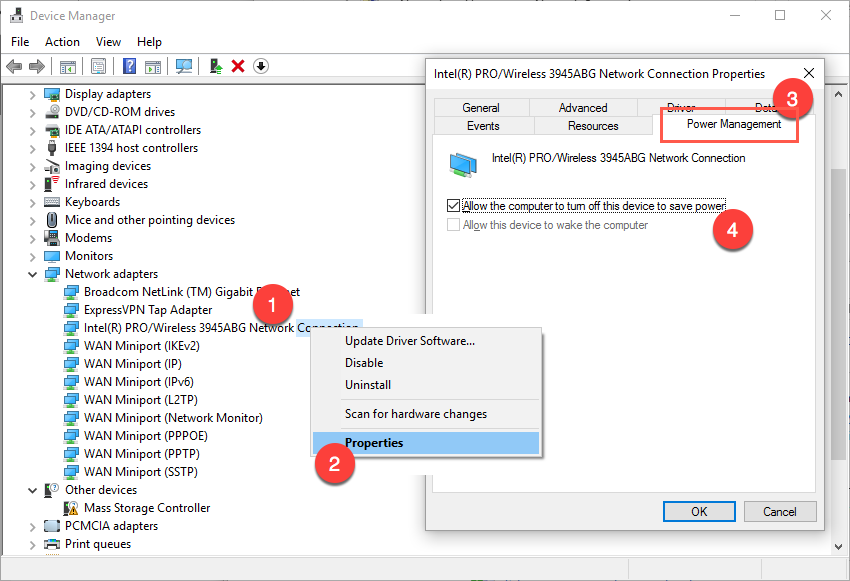
Task: Switch to the Advanced tab
Action: [583, 108]
